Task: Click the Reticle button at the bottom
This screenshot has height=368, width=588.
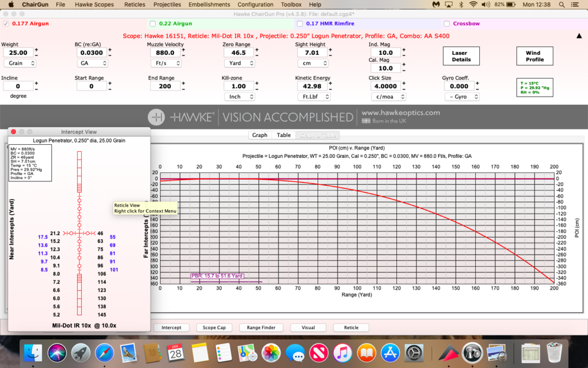Action: [351, 327]
